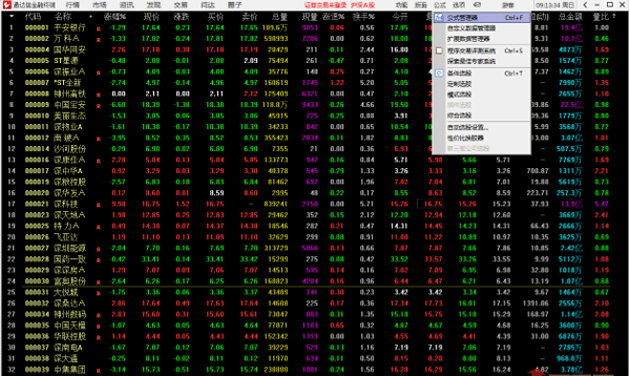
Task: Select 综合选股 in the dropdown menu
Action: click(x=459, y=115)
